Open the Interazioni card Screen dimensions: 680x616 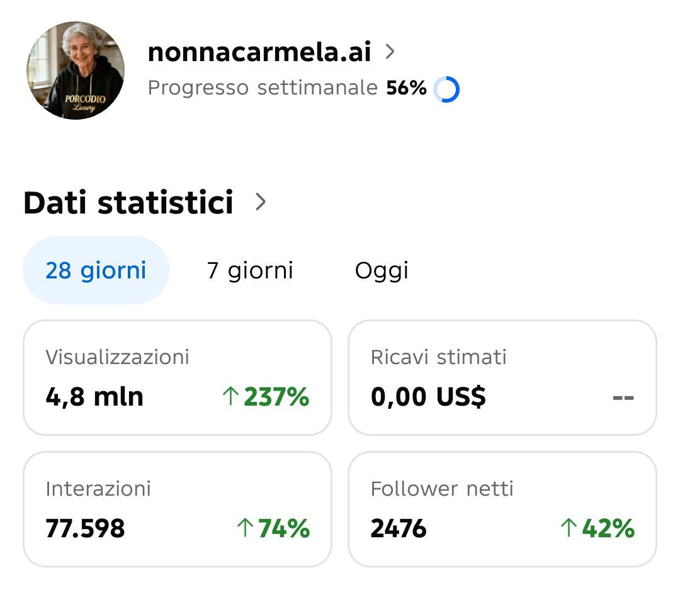point(178,509)
